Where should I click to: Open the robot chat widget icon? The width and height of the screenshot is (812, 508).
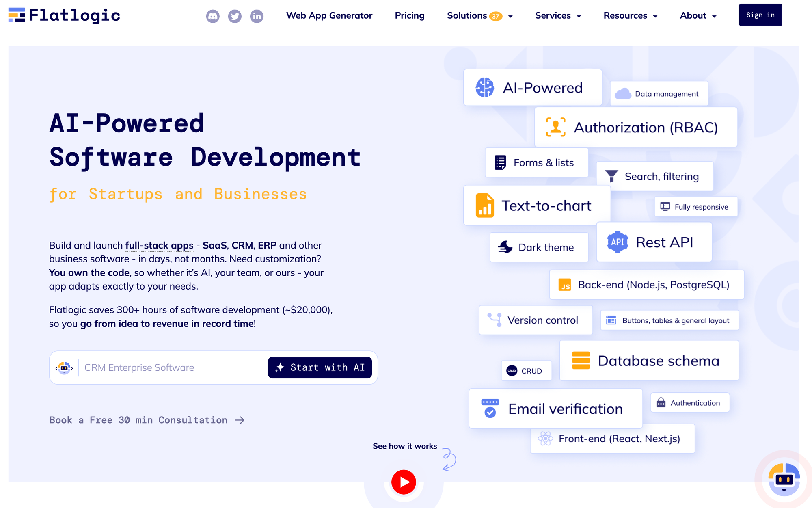pyautogui.click(x=784, y=479)
